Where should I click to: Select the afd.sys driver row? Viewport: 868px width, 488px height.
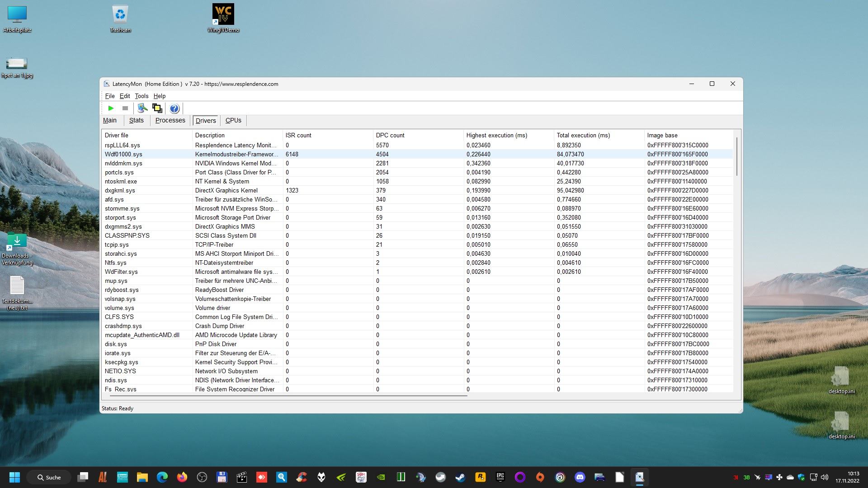coord(418,199)
